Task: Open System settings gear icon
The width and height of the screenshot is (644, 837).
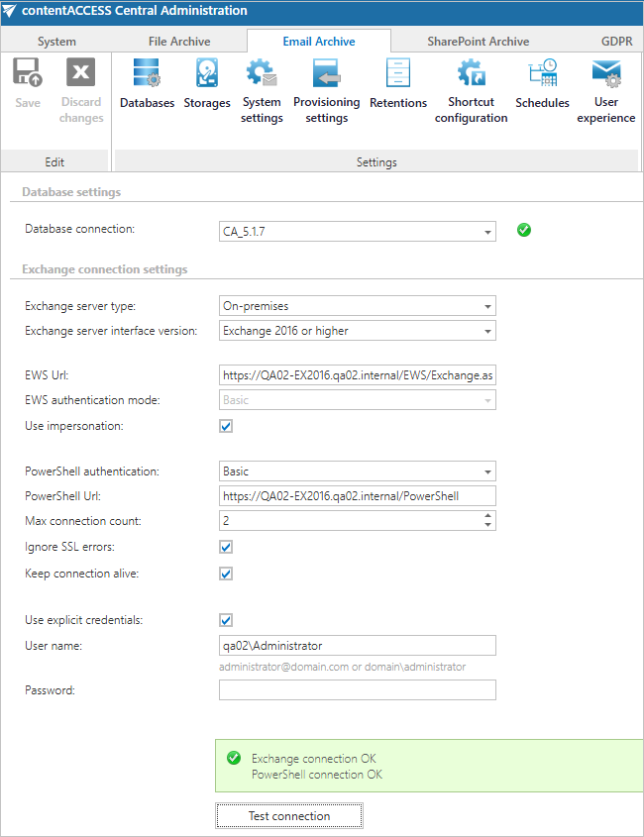Action: point(262,72)
